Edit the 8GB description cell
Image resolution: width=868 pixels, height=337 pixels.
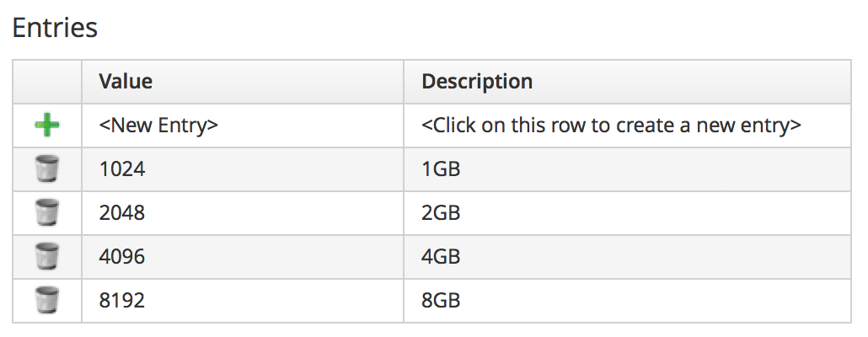441,300
